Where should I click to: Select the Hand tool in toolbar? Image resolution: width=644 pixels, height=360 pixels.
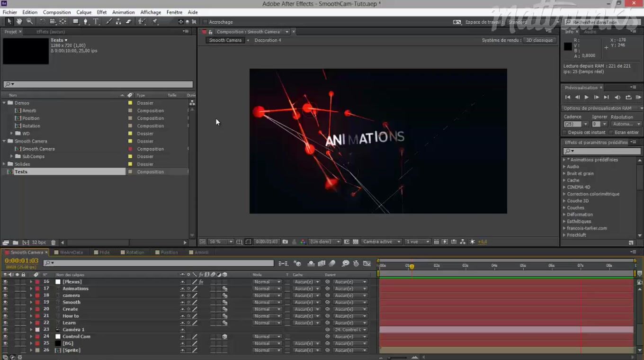click(19, 22)
